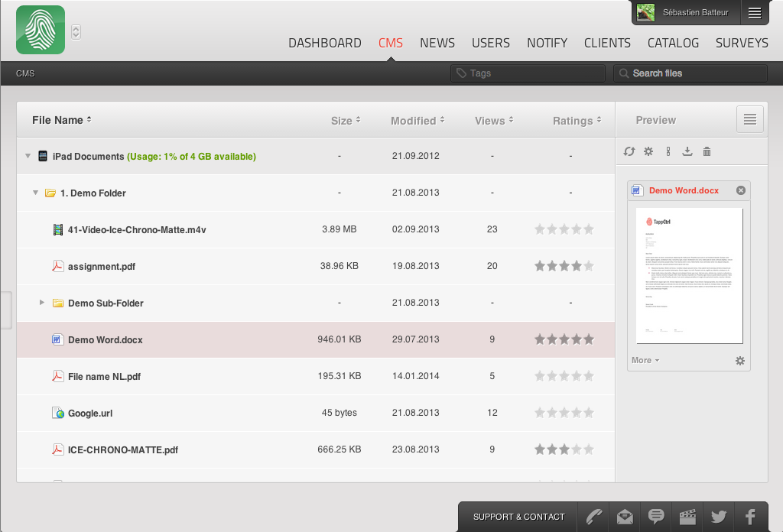This screenshot has width=783, height=532.
Task: Close the Demo Word.docx preview card
Action: pos(740,190)
